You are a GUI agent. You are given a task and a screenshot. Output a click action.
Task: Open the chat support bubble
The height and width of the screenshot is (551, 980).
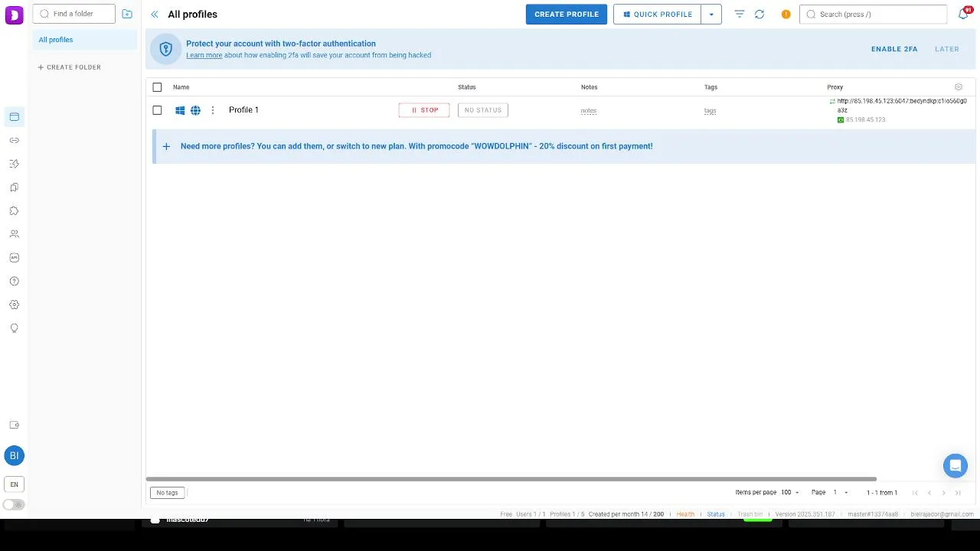(955, 465)
